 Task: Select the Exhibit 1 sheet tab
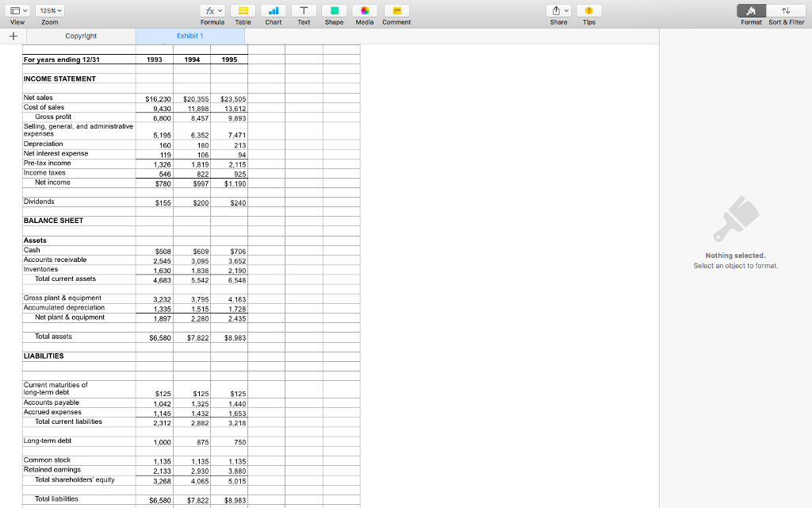[x=189, y=36]
